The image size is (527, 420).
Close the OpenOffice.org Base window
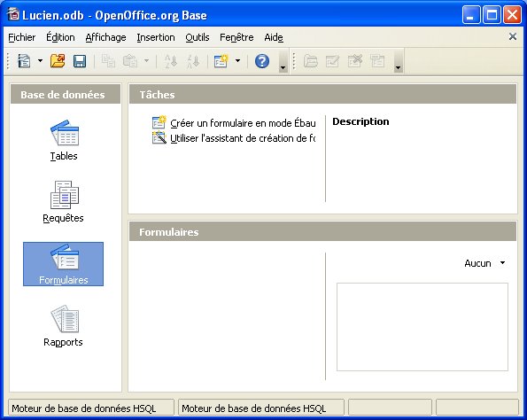click(512, 15)
